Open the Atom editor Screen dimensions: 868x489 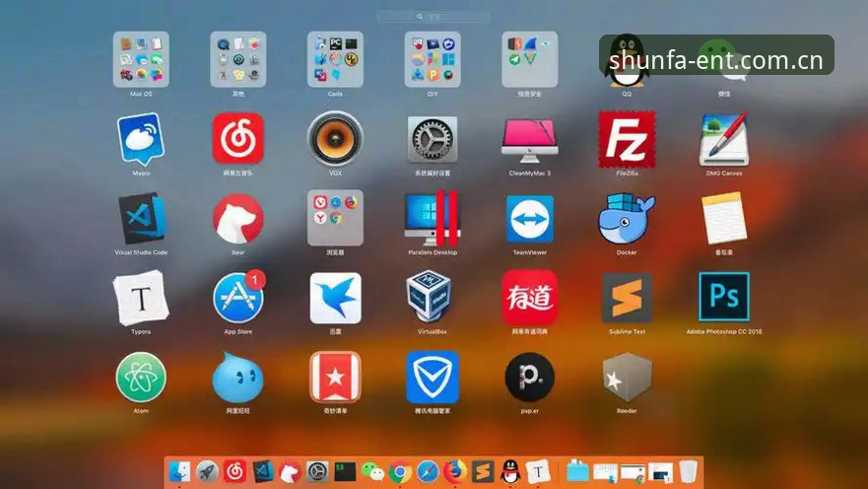pos(141,378)
